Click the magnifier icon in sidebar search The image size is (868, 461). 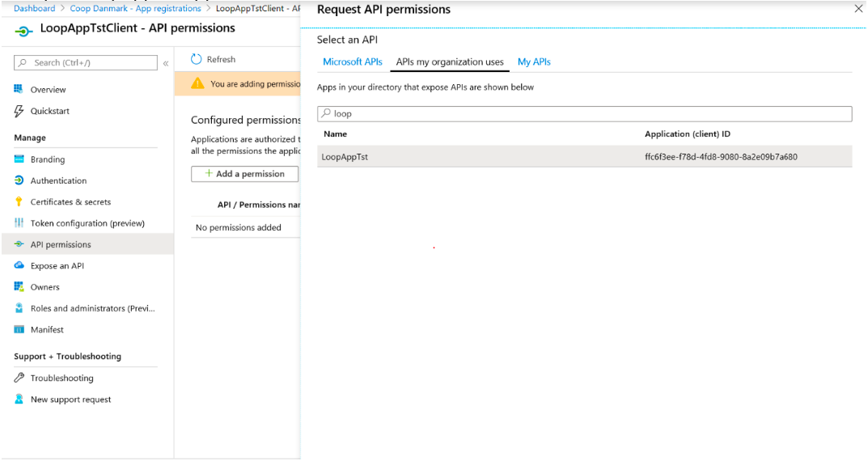(x=22, y=62)
